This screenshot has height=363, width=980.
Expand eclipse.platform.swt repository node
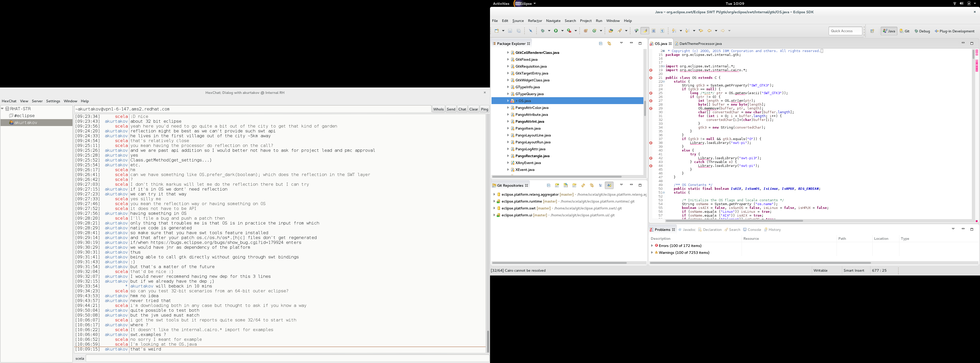[x=494, y=208]
